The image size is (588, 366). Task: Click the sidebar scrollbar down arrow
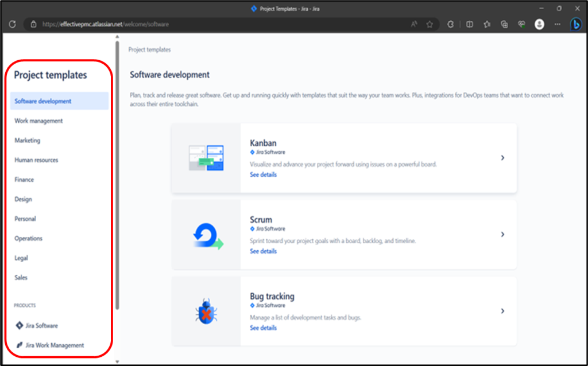tap(117, 362)
